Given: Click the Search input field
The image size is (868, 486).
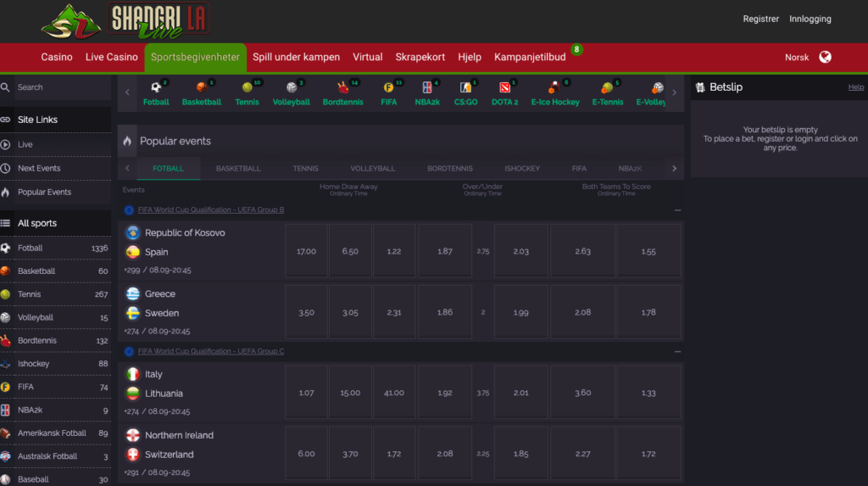Looking at the screenshot, I should (63, 87).
